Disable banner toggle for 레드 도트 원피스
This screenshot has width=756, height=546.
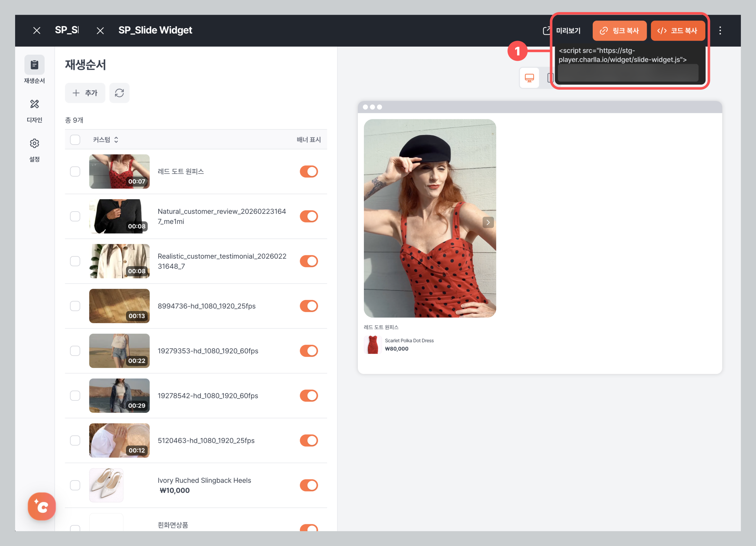click(x=308, y=172)
